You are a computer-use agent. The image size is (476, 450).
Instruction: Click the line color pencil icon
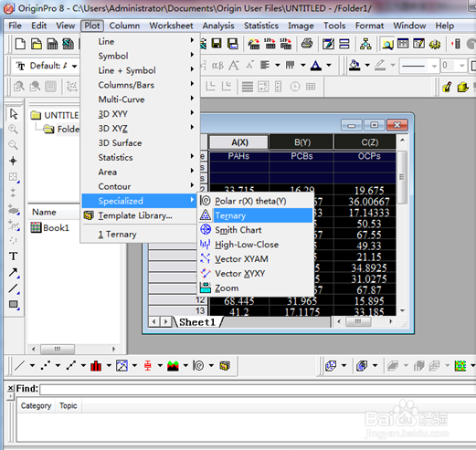380,65
